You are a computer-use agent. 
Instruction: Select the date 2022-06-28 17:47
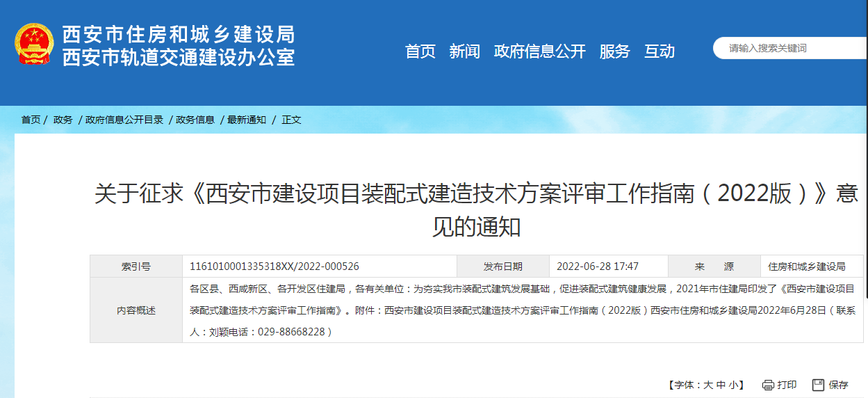(598, 266)
